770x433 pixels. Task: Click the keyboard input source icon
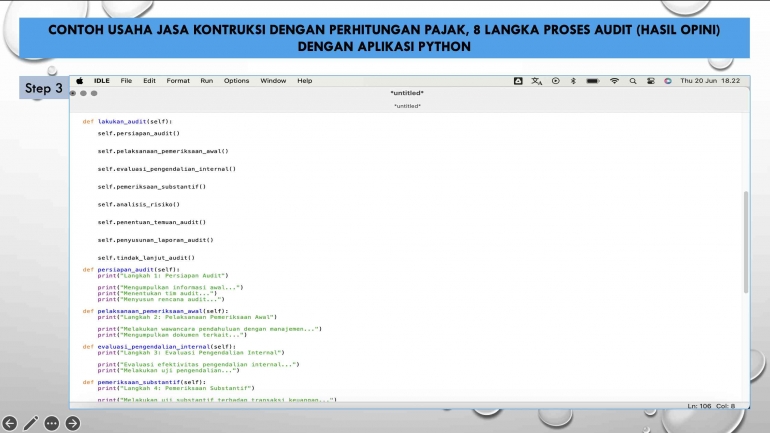[x=518, y=81]
